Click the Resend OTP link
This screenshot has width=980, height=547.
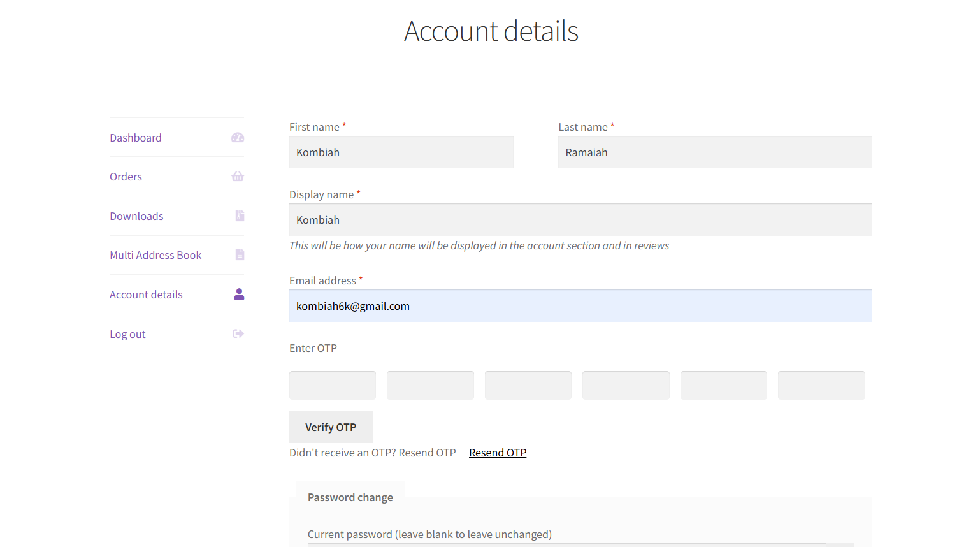(x=498, y=453)
